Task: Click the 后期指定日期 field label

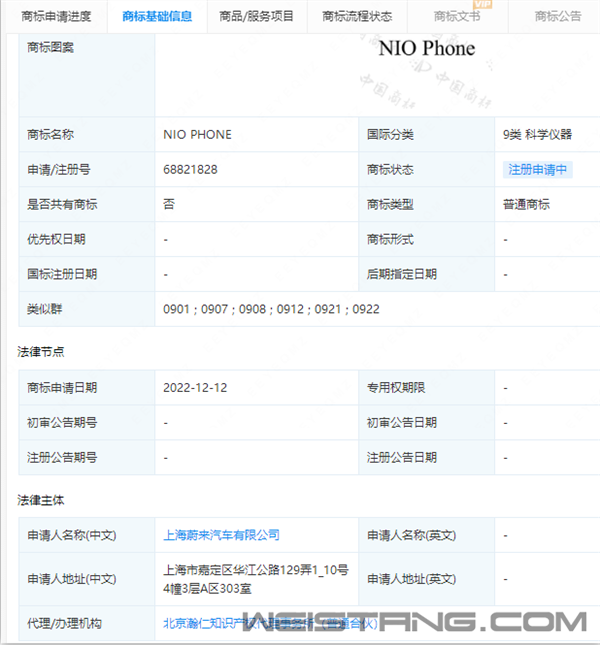Action: 402,274
